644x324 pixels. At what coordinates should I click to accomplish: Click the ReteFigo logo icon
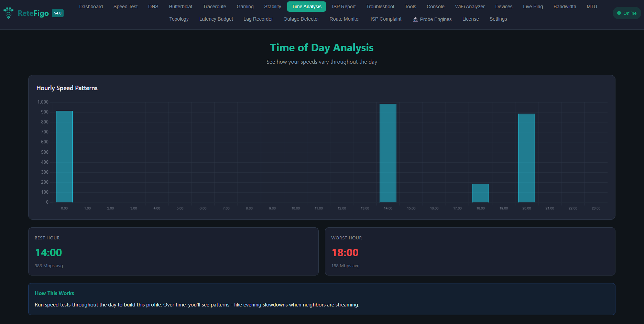9,13
